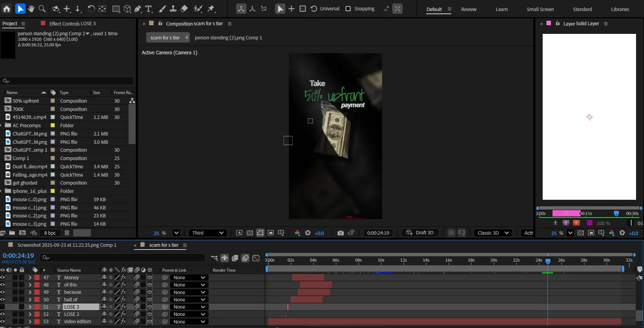Select the Rectangle shape tool
The image size is (644, 328).
coord(116,9)
